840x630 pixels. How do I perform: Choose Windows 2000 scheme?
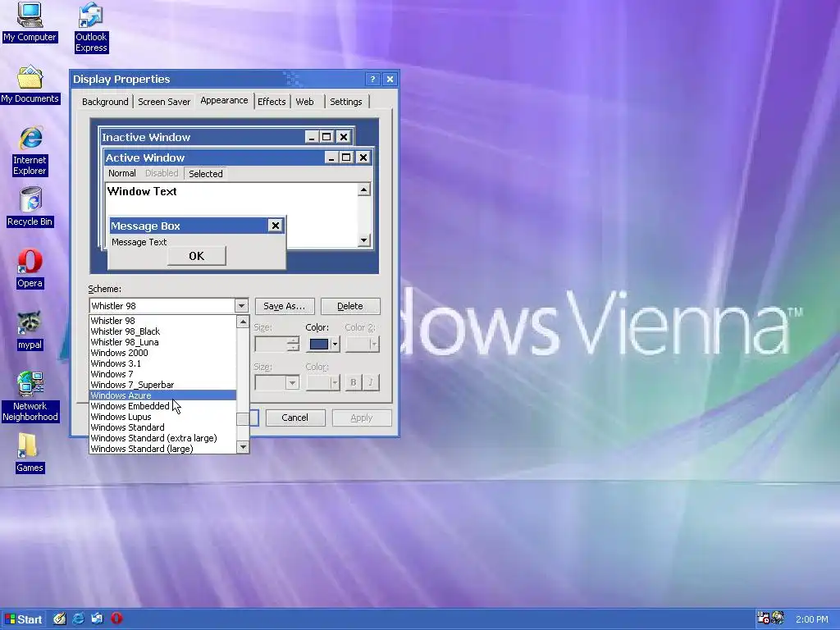click(162, 353)
